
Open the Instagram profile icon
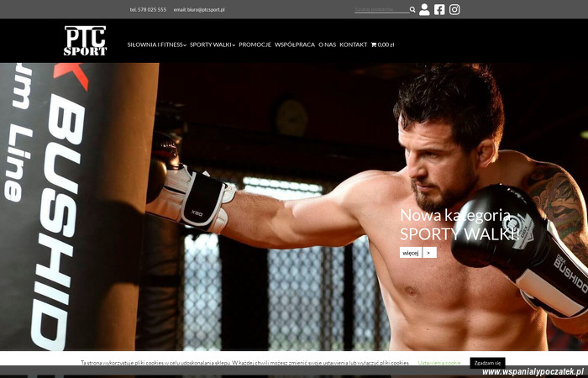454,9
